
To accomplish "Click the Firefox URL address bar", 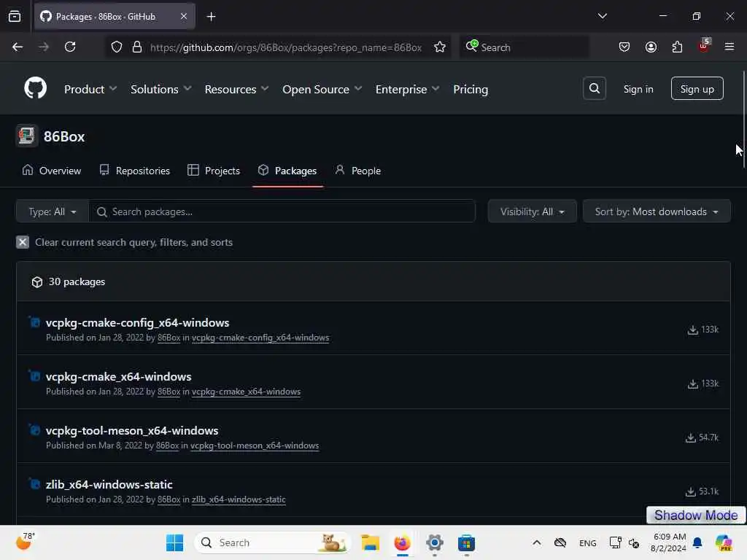I will tap(285, 47).
